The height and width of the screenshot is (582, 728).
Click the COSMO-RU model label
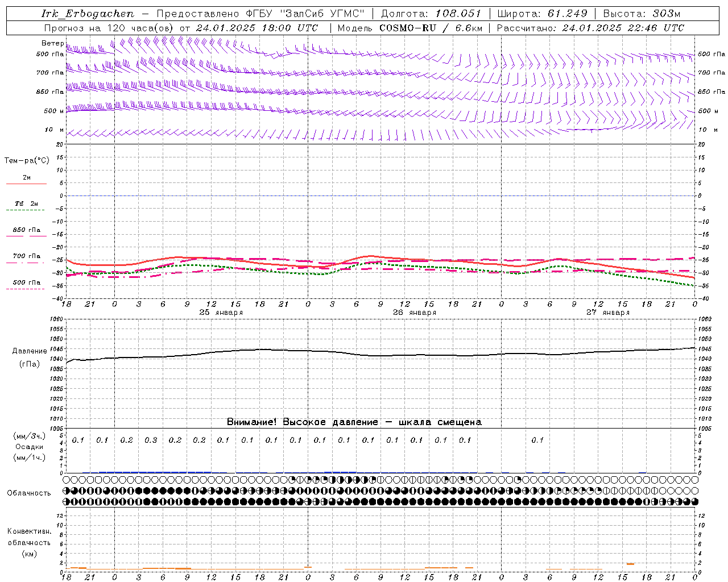[x=407, y=28]
